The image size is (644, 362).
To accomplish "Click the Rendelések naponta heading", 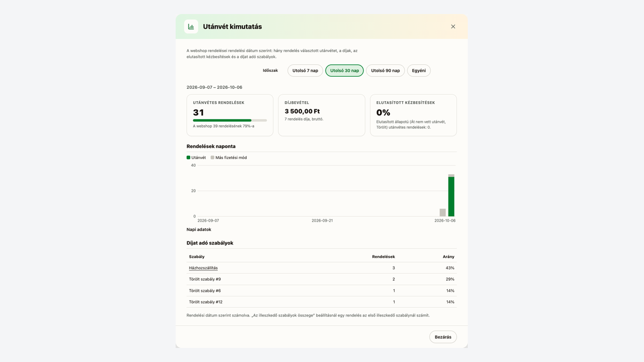I will click(x=211, y=147).
